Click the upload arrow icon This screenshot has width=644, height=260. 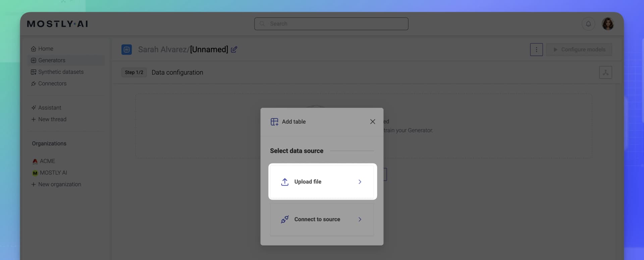coord(285,182)
